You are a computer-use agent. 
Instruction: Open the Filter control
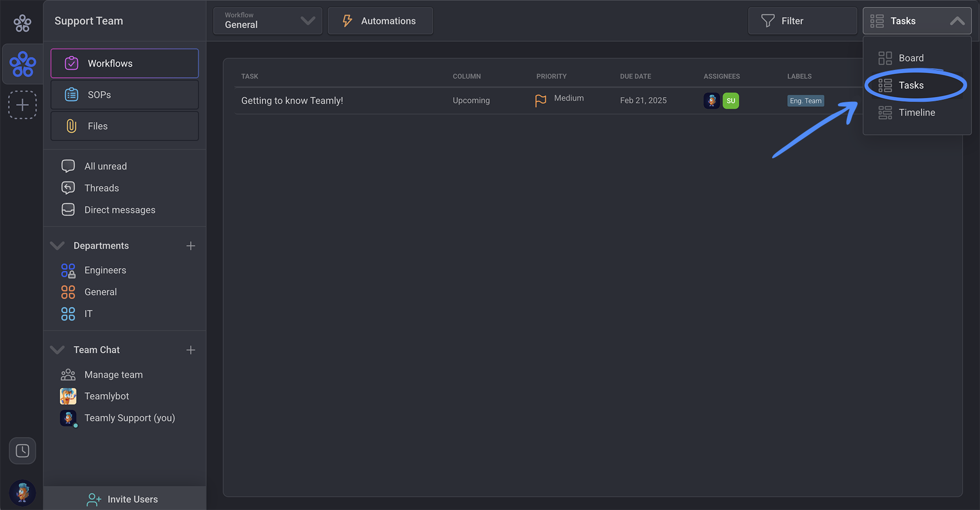click(803, 21)
